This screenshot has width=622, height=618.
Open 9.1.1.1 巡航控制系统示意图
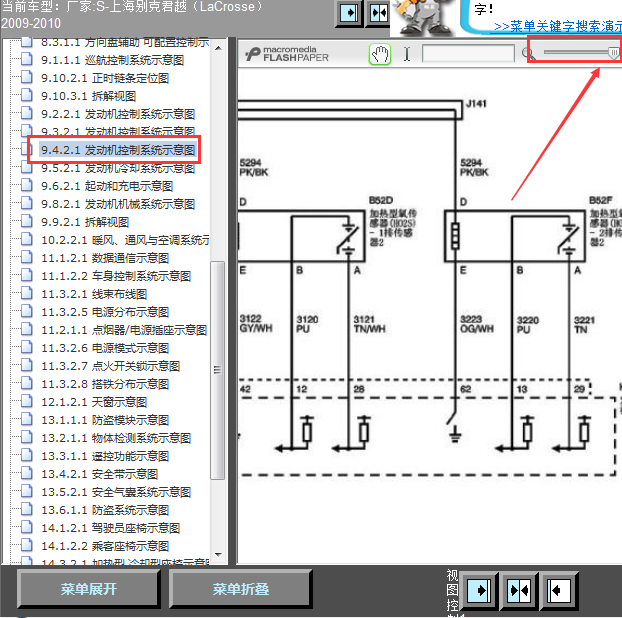pyautogui.click(x=113, y=60)
